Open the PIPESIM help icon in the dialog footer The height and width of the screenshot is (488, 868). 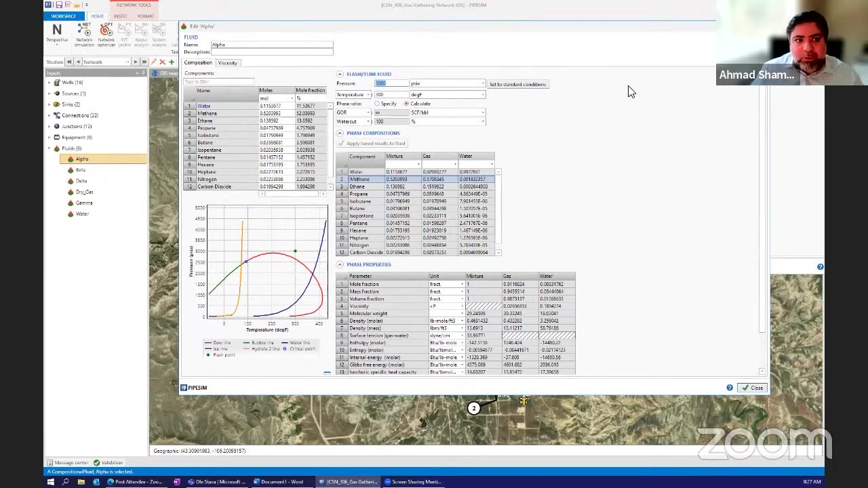pyautogui.click(x=729, y=387)
